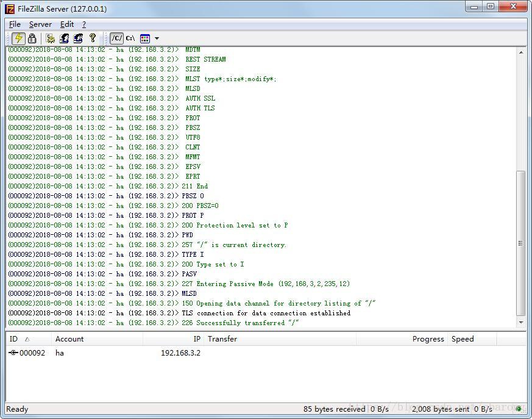The height and width of the screenshot is (419, 532).
Task: Click log line "211 End"
Action: pos(108,186)
